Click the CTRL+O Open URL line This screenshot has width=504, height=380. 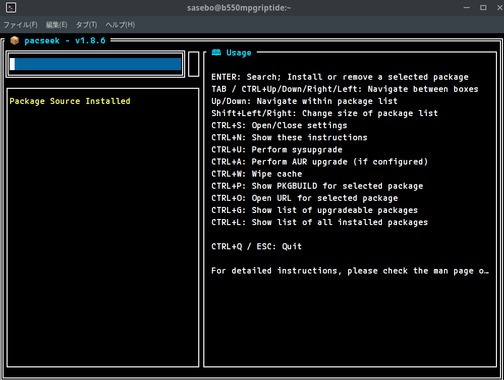304,198
